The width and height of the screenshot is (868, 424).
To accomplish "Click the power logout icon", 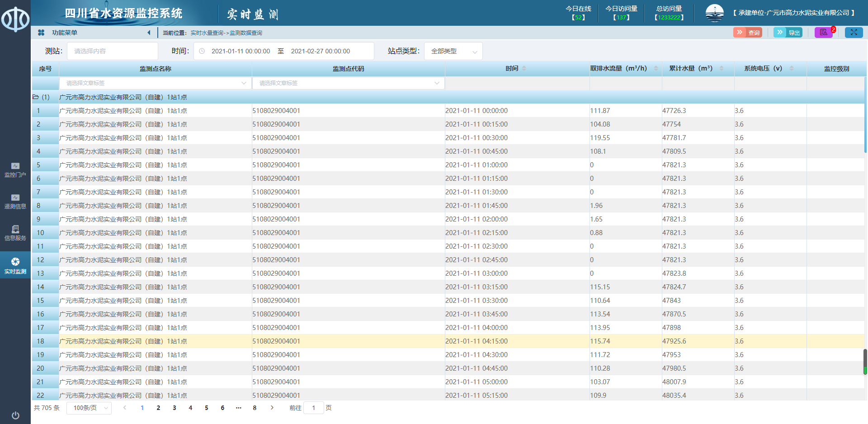I will coord(15,415).
